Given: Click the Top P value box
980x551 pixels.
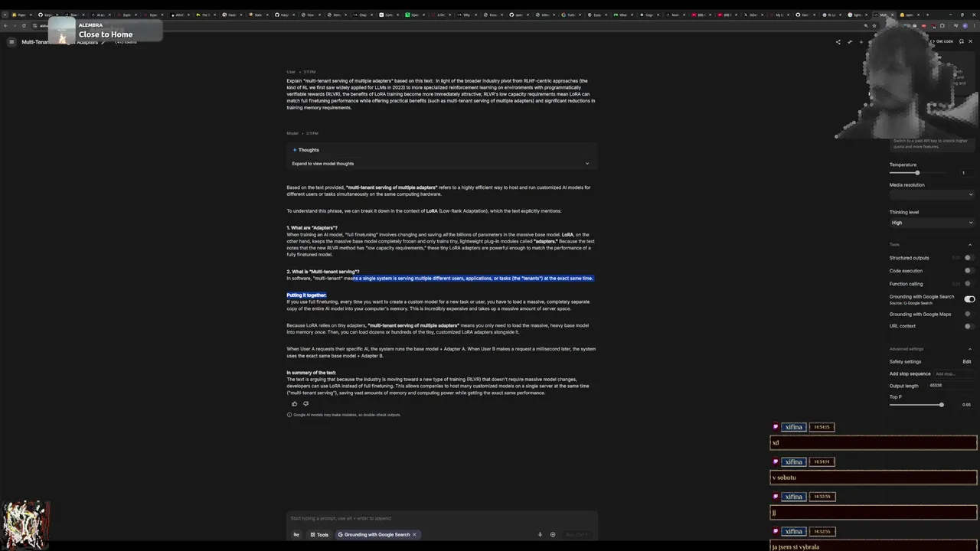Looking at the screenshot, I should click(966, 405).
